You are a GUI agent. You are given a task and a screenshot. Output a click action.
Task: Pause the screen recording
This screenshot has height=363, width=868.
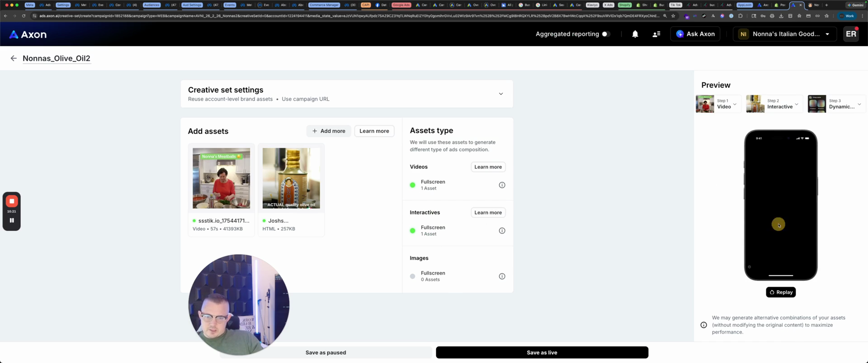tap(12, 220)
